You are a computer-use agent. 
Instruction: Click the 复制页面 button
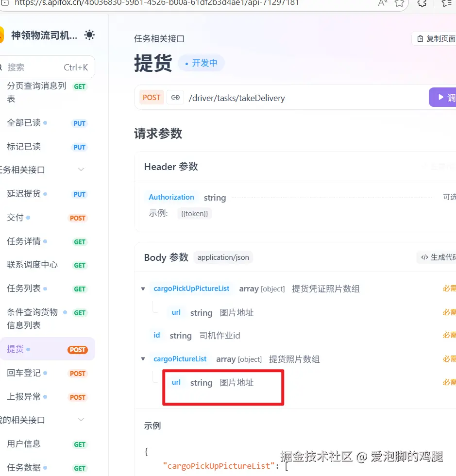point(434,38)
